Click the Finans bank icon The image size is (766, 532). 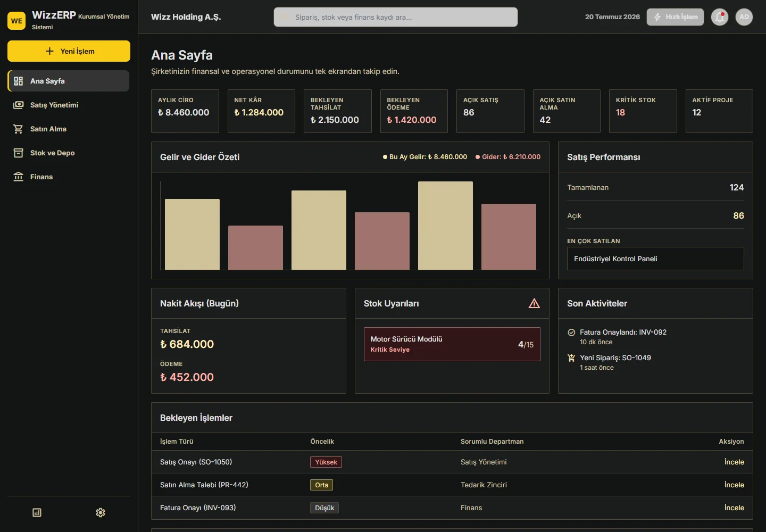click(x=18, y=177)
